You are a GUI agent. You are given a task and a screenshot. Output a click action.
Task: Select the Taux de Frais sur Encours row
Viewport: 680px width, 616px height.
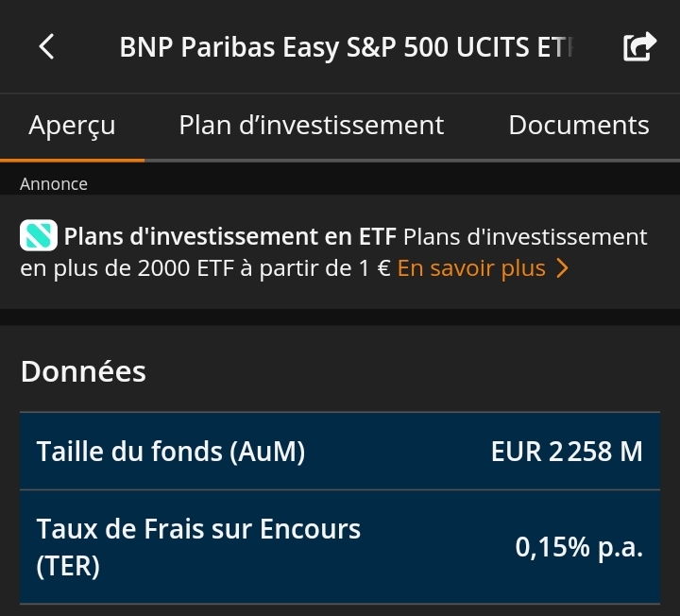pos(340,547)
